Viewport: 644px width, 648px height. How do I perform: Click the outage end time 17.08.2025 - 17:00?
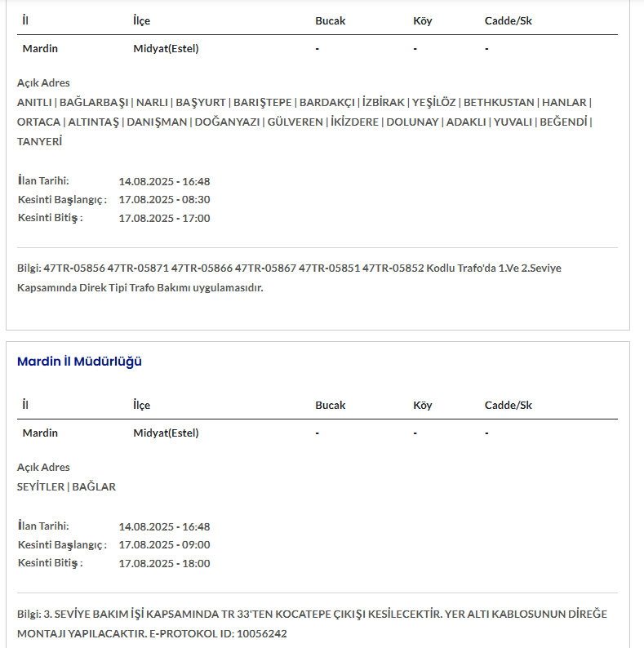coord(164,218)
